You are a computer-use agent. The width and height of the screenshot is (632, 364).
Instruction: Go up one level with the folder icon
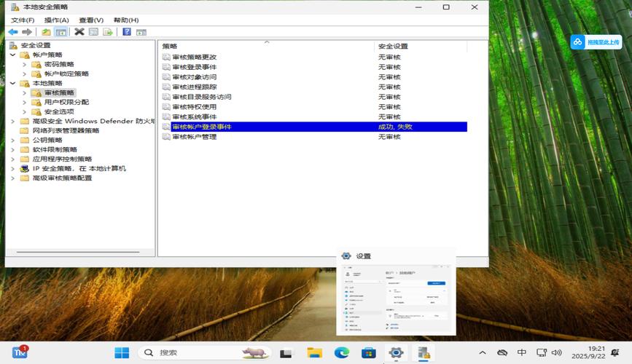47,32
